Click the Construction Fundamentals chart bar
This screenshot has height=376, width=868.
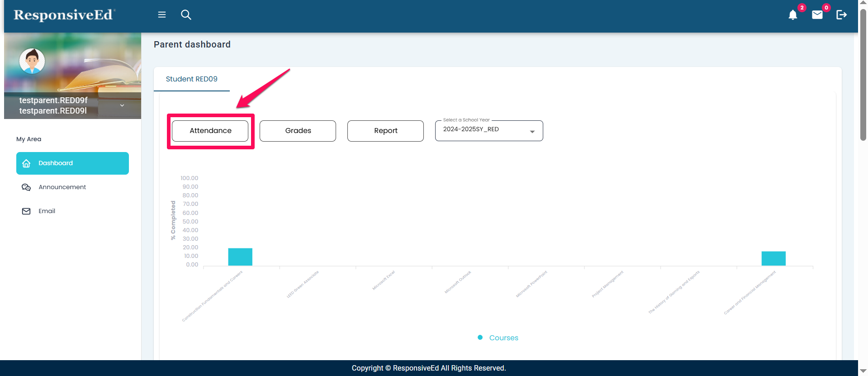click(240, 257)
